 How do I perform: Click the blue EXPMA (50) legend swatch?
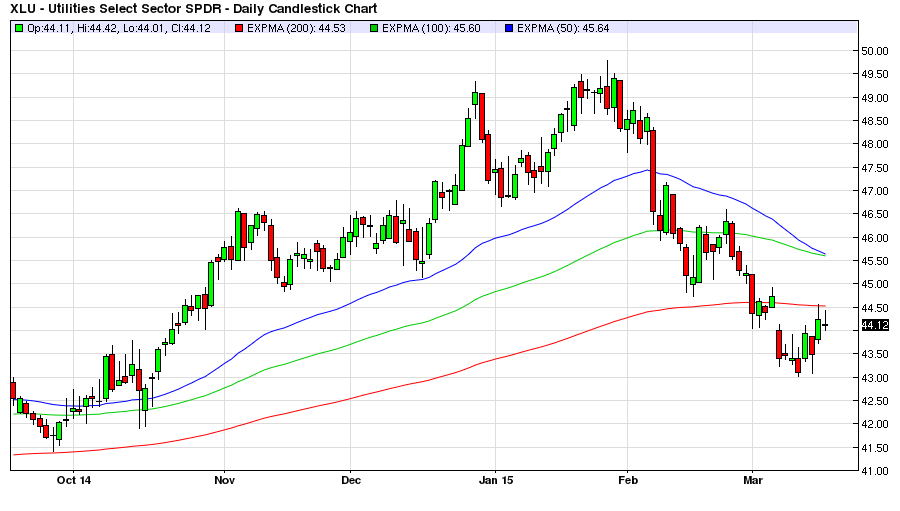(509, 28)
